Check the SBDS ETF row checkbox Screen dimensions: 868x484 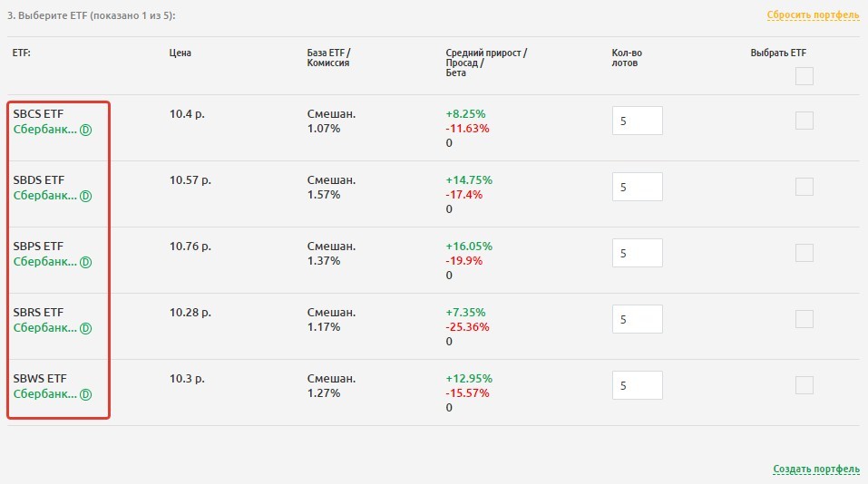(804, 187)
